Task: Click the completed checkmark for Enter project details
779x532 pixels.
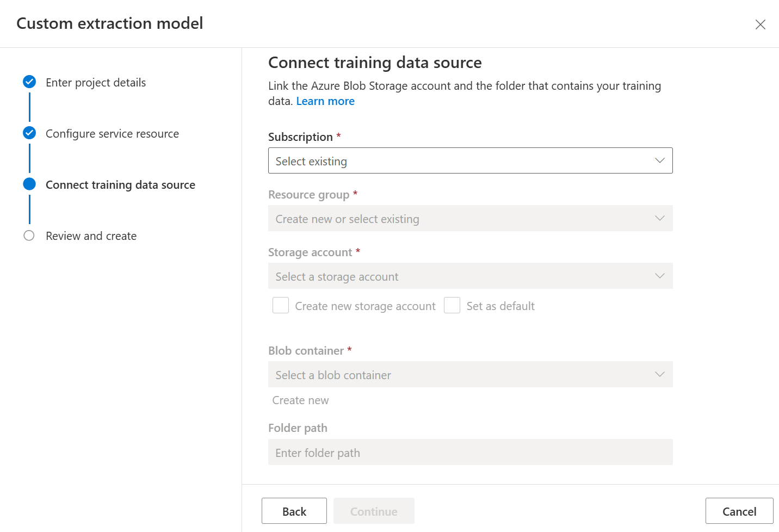Action: pyautogui.click(x=29, y=82)
